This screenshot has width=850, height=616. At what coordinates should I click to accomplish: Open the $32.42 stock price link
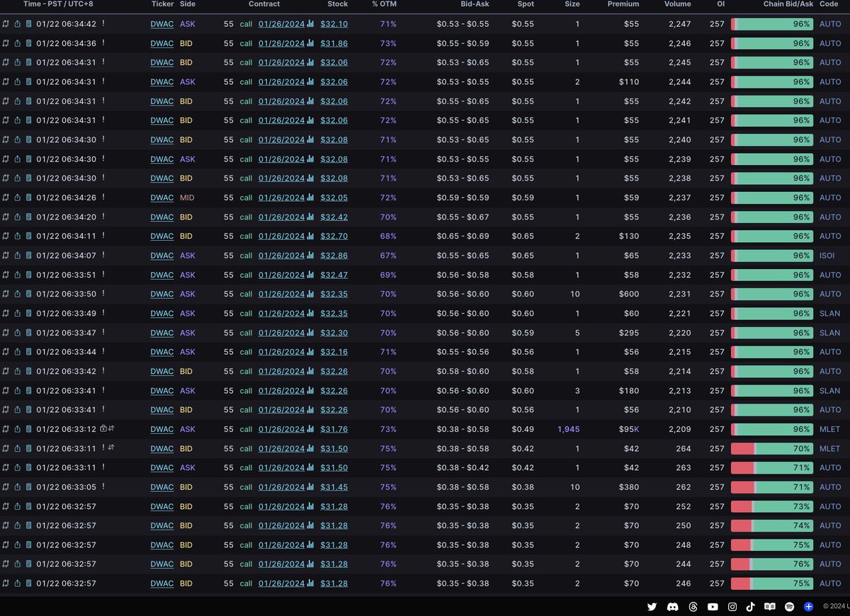[334, 217]
